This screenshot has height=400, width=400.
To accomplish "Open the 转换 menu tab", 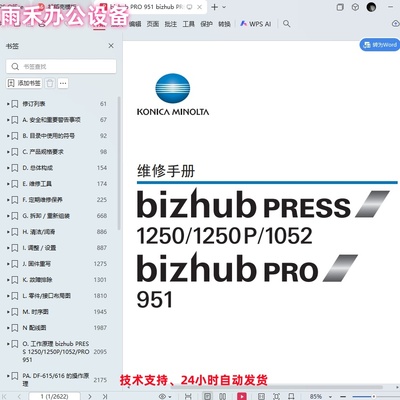I will [224, 24].
